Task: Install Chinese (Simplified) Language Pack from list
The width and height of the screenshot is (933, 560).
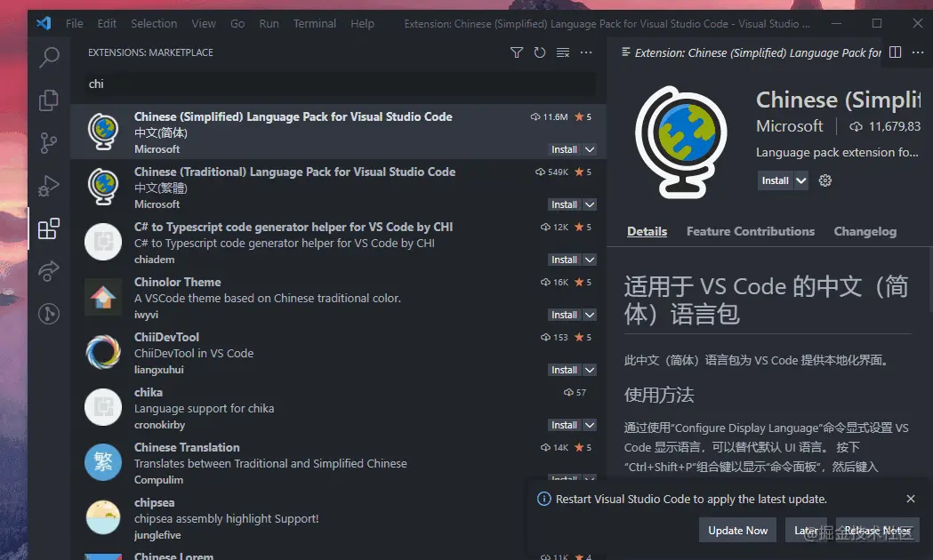Action: point(564,149)
